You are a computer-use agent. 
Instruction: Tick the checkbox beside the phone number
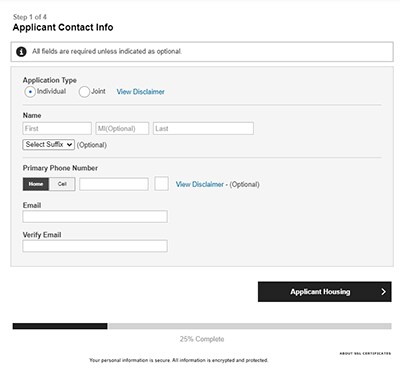click(x=162, y=184)
